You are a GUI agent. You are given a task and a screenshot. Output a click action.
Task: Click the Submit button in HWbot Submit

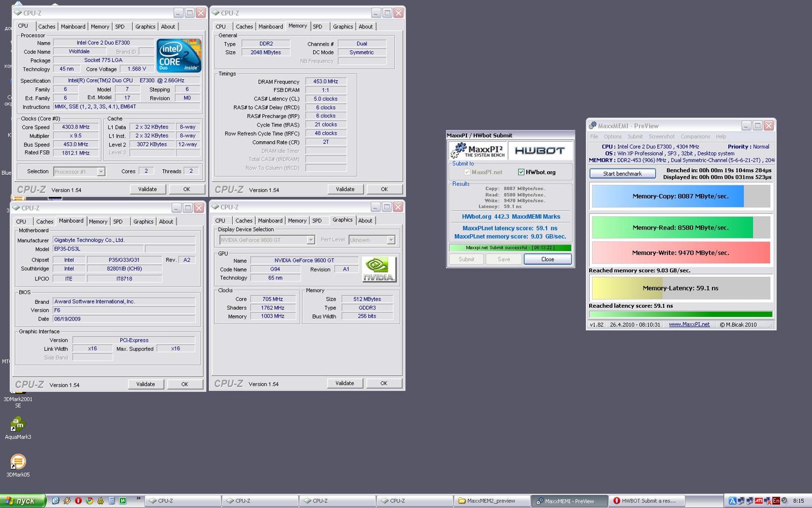click(x=466, y=259)
